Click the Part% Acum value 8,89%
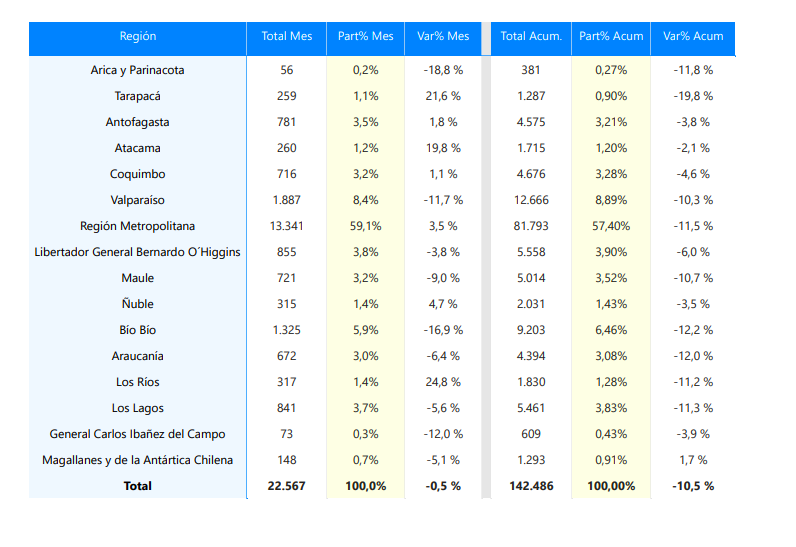Viewport: 796px width, 547px height. pos(611,200)
